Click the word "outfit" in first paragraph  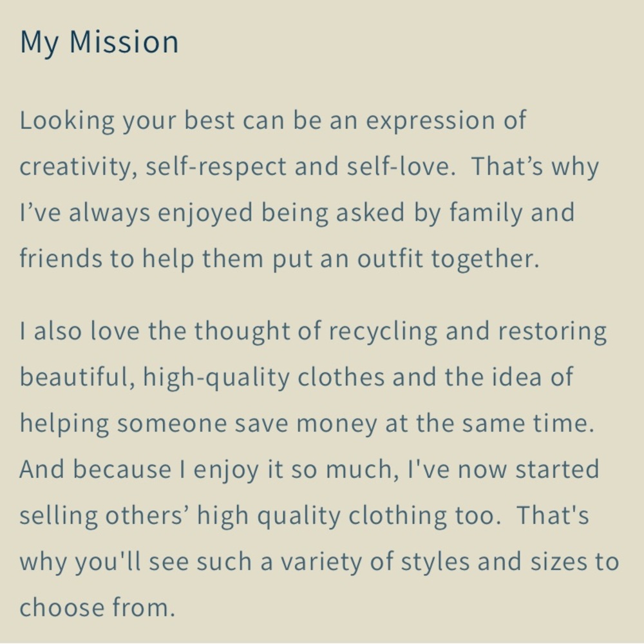[x=390, y=259]
